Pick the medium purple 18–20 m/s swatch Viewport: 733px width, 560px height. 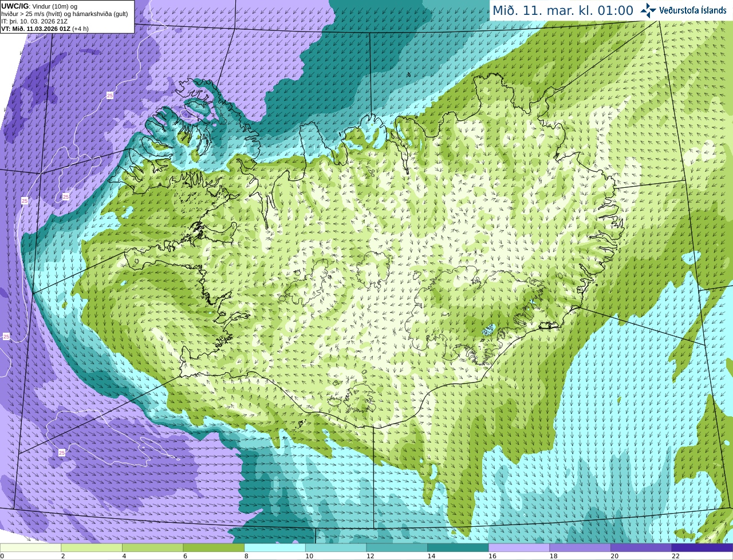point(580,547)
